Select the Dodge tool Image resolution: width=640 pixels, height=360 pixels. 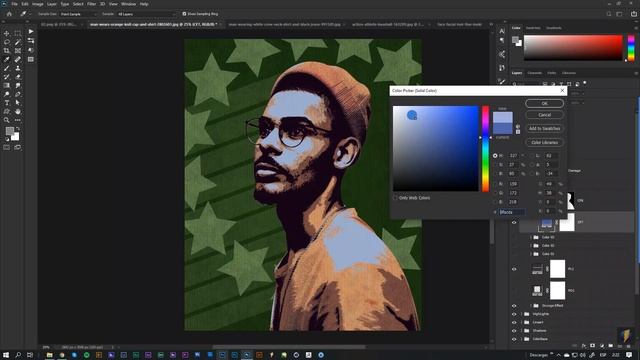[7, 94]
